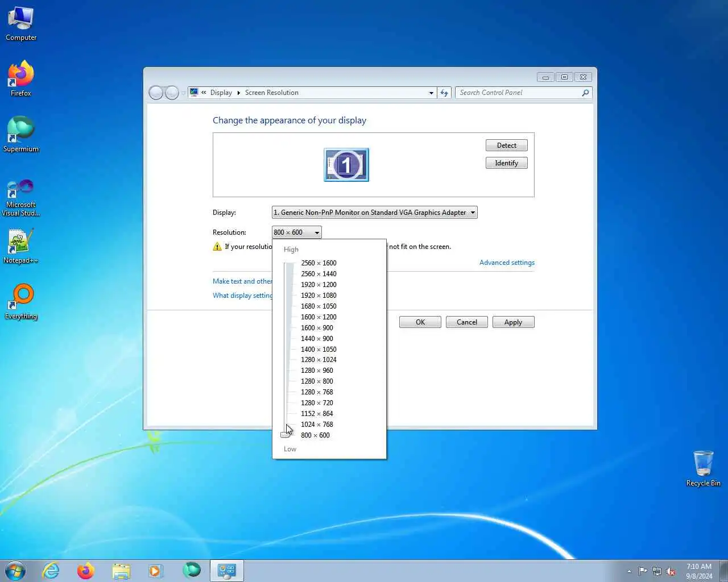Expand the address bar history dropdown
Screen dimensions: 728x582
(431, 93)
